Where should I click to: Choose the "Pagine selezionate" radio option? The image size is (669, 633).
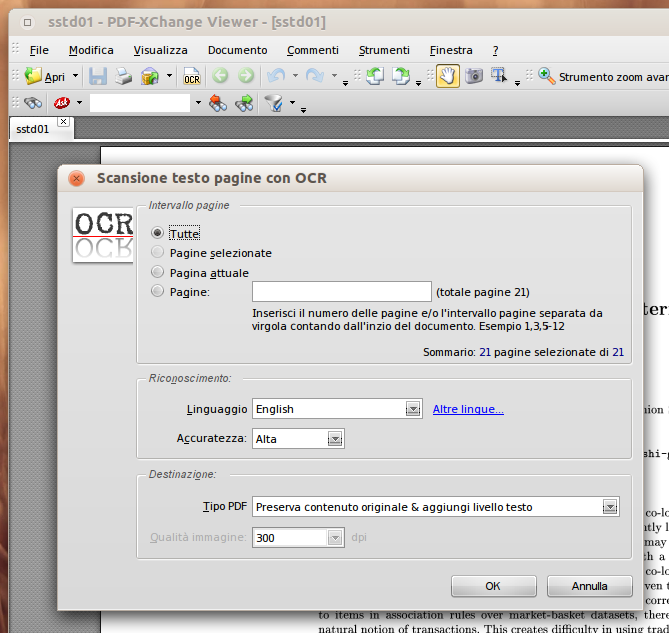pyautogui.click(x=157, y=253)
